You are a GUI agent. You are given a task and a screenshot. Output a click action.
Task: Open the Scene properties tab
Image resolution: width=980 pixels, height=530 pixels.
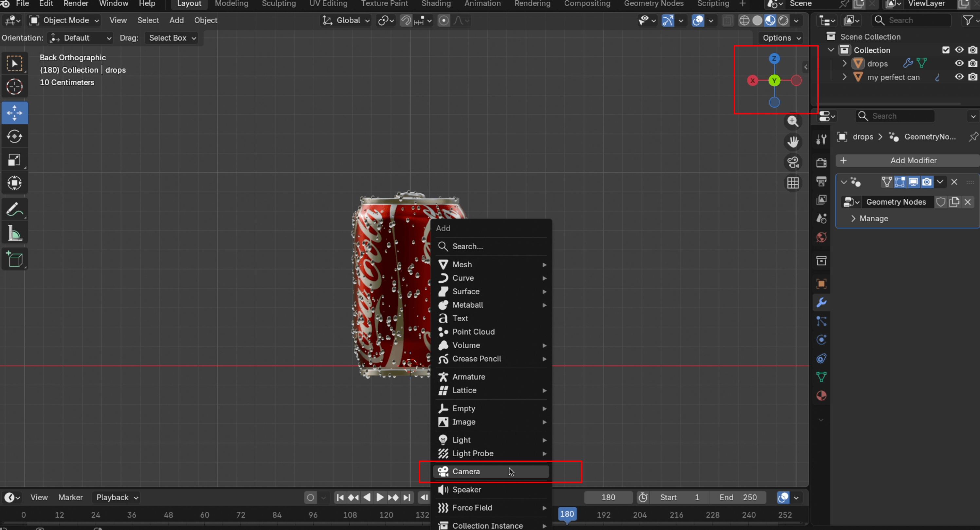821,218
